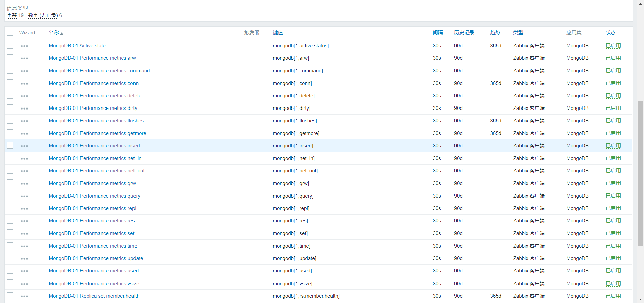This screenshot has width=644, height=303.
Task: Sort by the 历史记录 column header
Action: pyautogui.click(x=464, y=33)
